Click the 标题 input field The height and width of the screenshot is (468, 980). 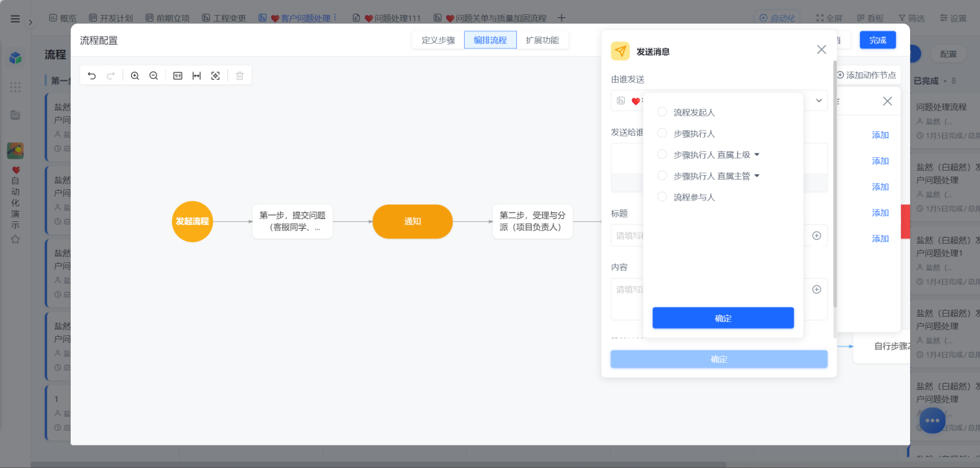coord(719,235)
